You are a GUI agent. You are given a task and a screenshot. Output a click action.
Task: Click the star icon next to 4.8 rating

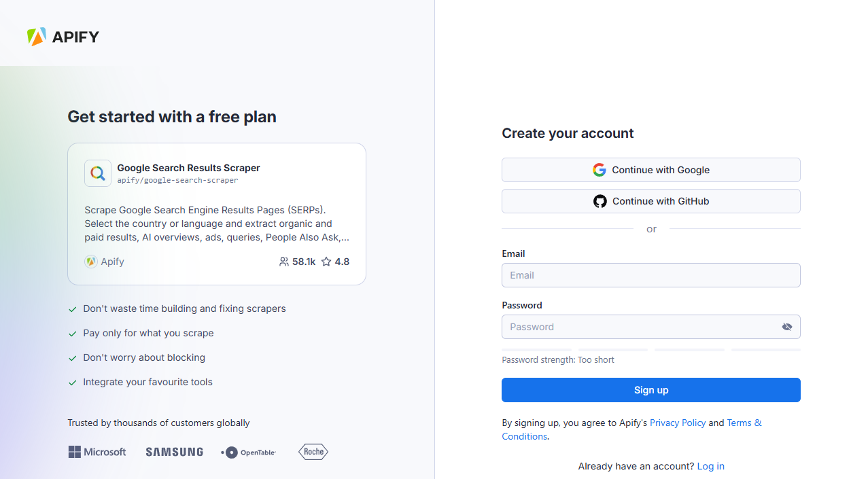pyautogui.click(x=326, y=262)
